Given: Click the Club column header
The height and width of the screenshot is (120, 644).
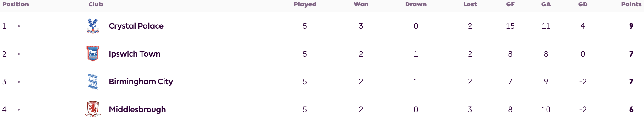Looking at the screenshot, I should (x=96, y=4).
